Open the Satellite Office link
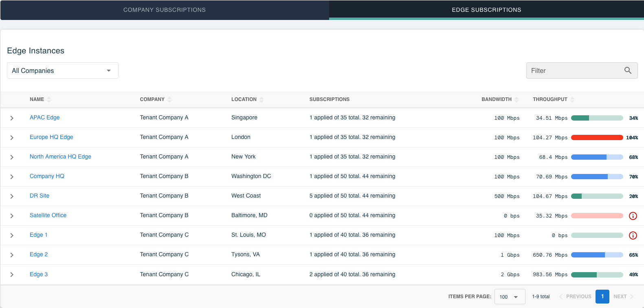This screenshot has height=308, width=644. tap(48, 215)
